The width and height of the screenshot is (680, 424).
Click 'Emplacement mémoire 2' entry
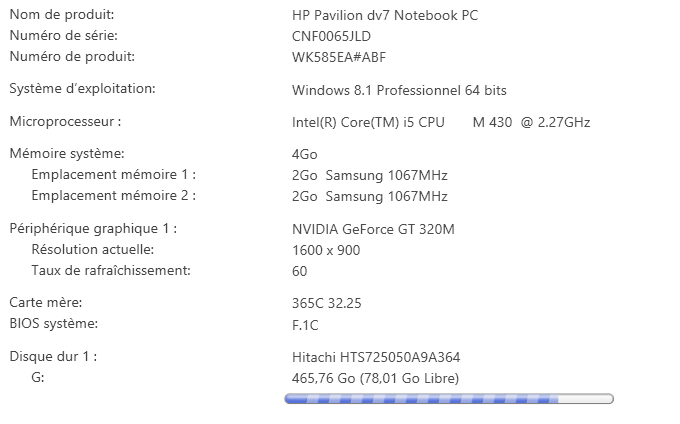coord(113,196)
